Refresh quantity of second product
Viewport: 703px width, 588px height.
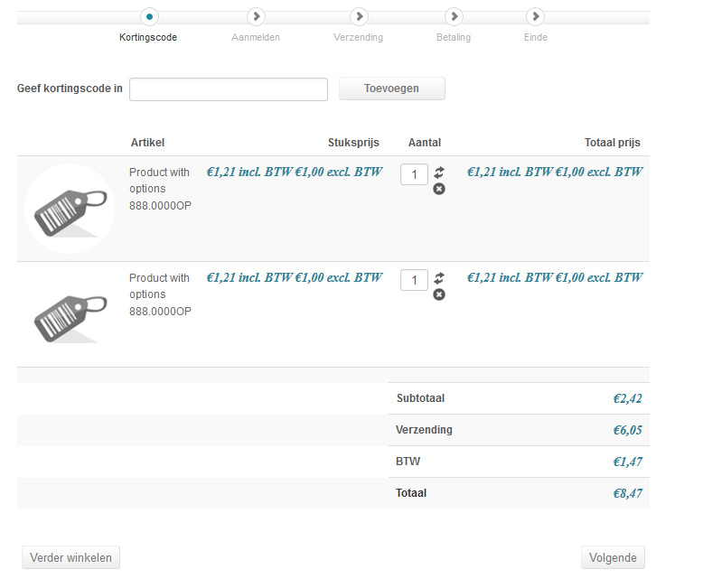[x=439, y=277]
